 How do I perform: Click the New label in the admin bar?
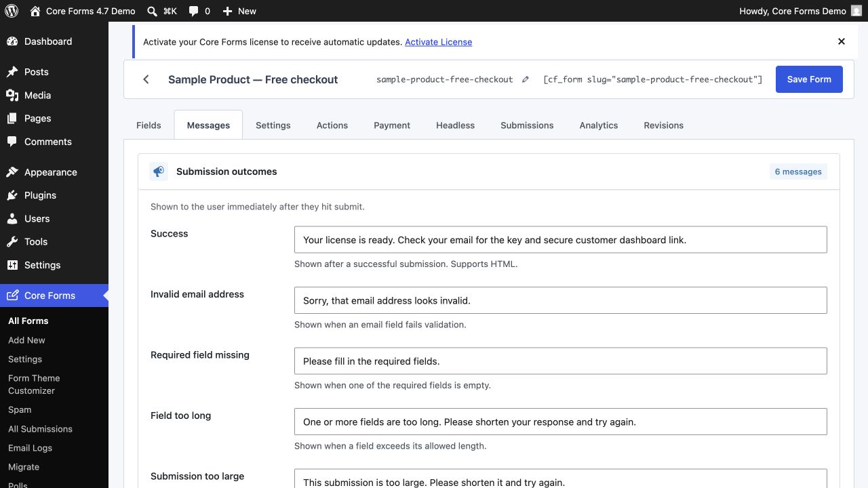pyautogui.click(x=248, y=11)
